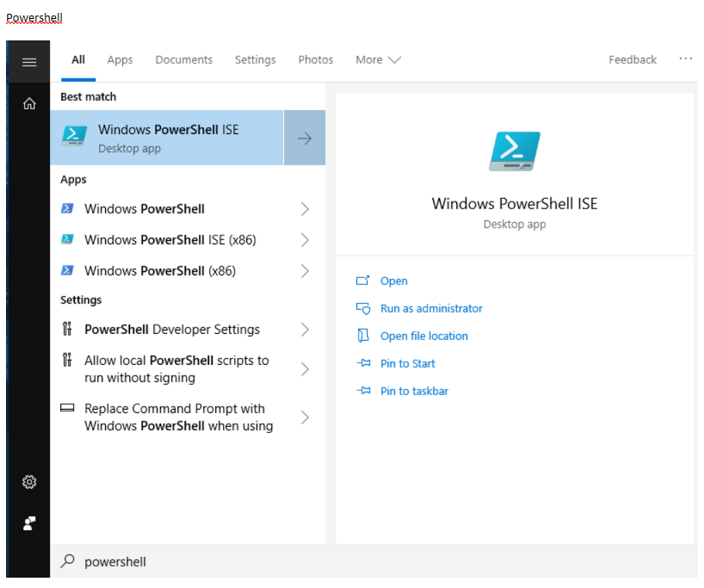The height and width of the screenshot is (588, 704).
Task: Click the three-dot more options icon
Action: click(685, 59)
